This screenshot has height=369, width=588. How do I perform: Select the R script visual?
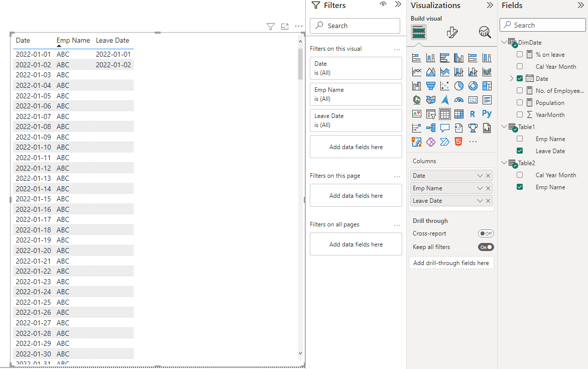(x=473, y=114)
